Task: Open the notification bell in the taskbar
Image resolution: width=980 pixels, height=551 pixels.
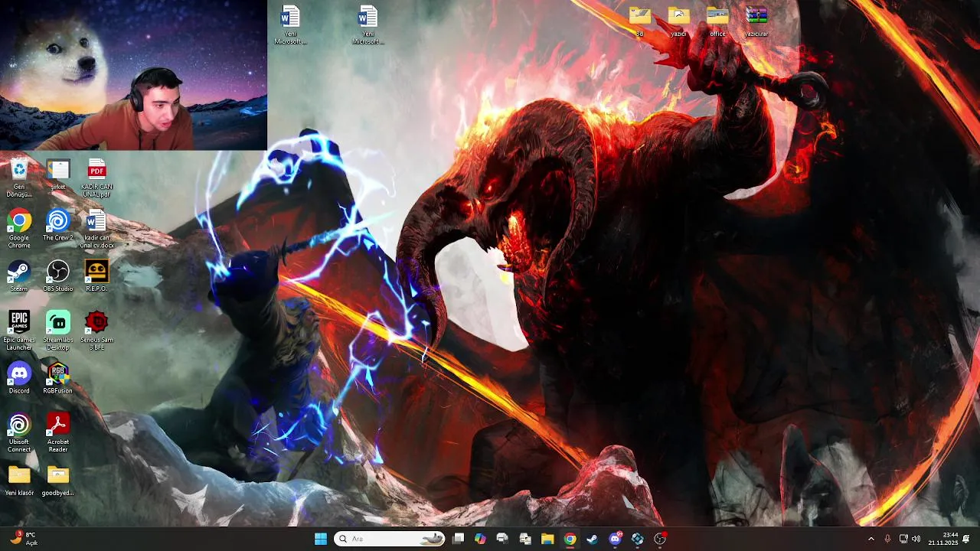Action: pos(966,539)
